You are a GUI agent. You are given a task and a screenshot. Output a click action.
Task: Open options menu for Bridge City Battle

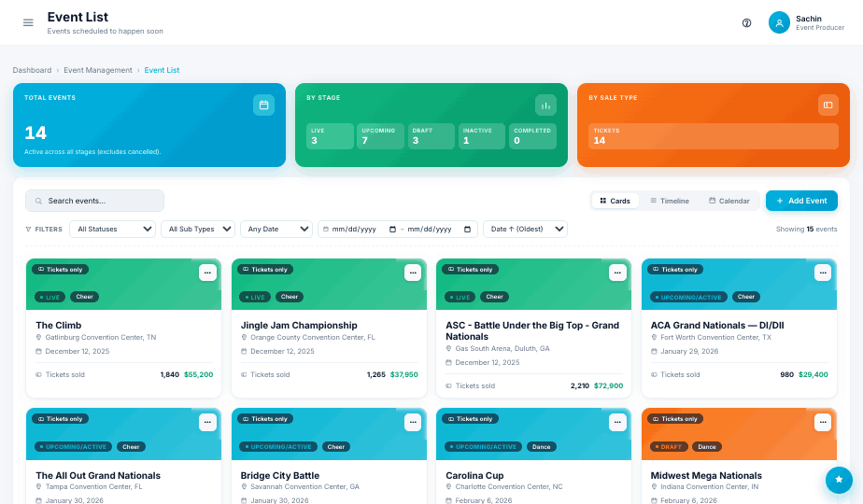pyautogui.click(x=413, y=422)
